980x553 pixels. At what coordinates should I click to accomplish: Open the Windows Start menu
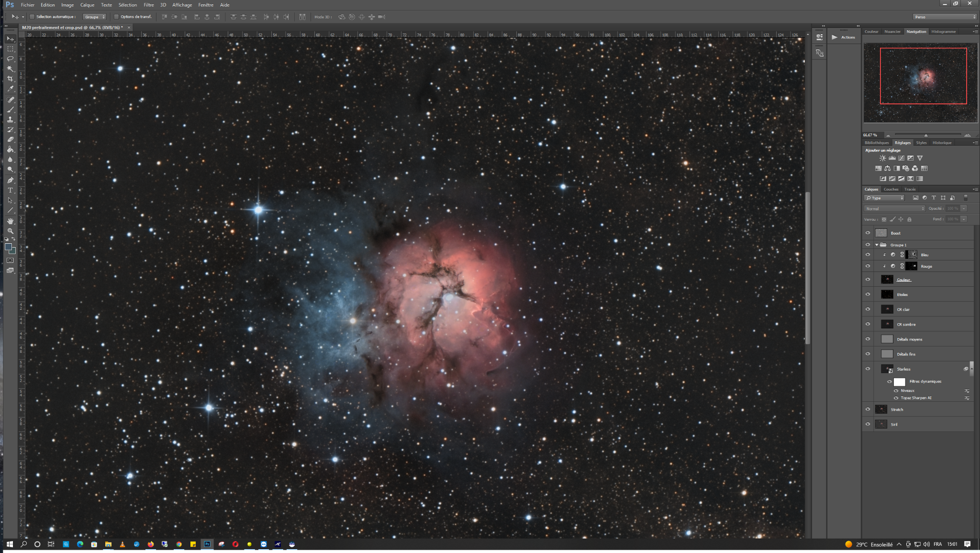click(9, 544)
